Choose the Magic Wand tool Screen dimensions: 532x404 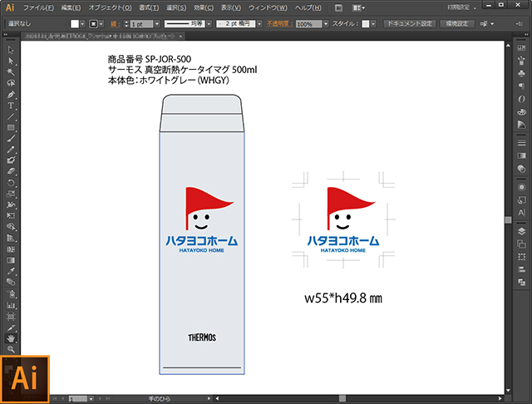[11, 72]
